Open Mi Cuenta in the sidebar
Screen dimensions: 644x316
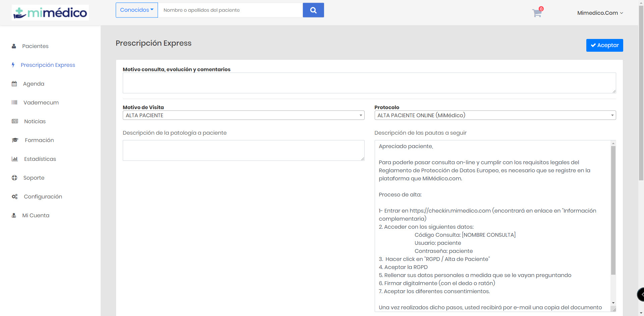pyautogui.click(x=36, y=215)
